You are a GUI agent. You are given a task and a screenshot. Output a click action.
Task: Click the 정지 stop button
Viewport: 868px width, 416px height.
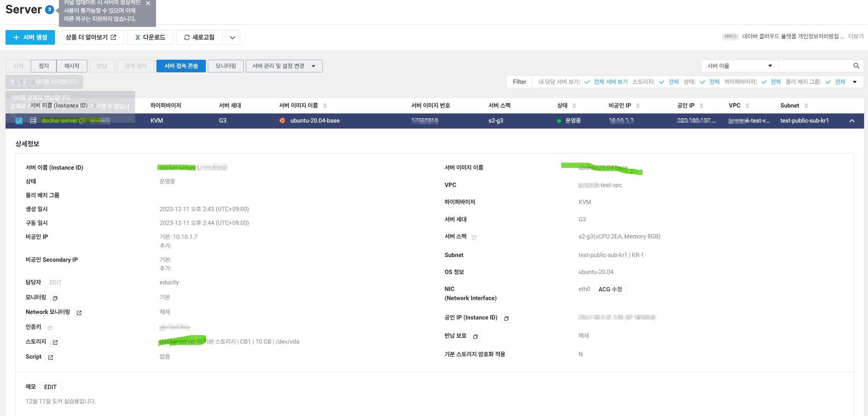tap(44, 66)
